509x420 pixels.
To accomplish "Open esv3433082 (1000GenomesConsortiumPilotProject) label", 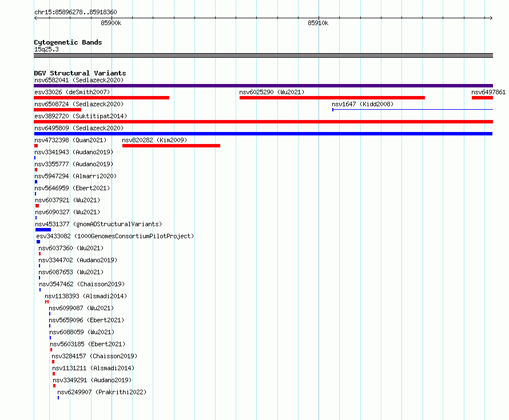I will pyautogui.click(x=115, y=236).
